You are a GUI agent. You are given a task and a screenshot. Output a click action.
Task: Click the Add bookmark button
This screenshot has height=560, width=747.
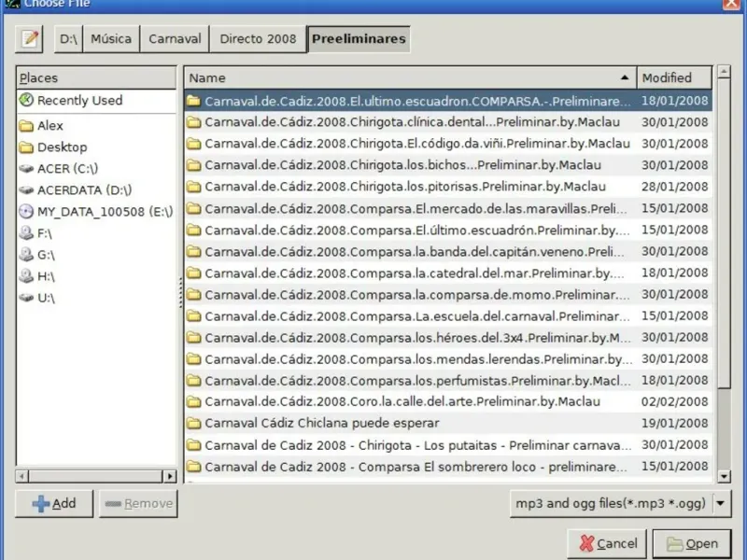pos(54,503)
